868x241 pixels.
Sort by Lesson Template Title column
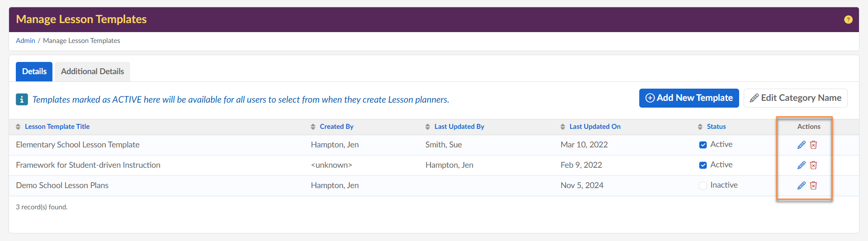[x=57, y=127]
